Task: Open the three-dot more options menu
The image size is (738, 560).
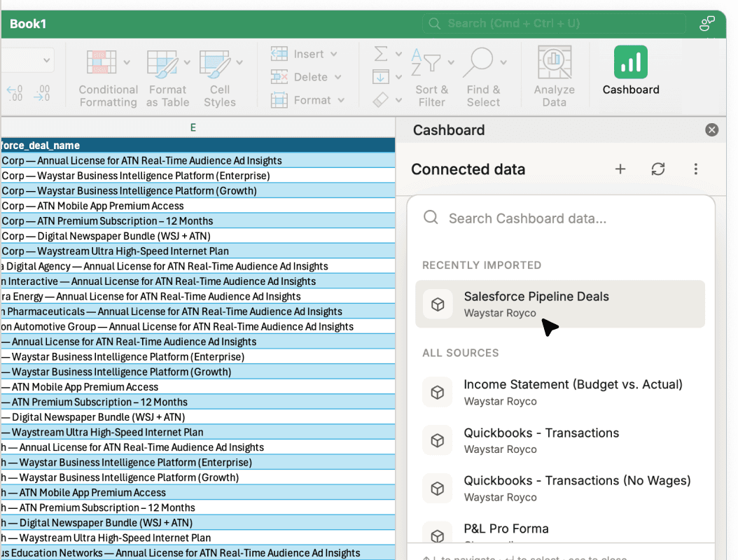Action: pyautogui.click(x=696, y=169)
